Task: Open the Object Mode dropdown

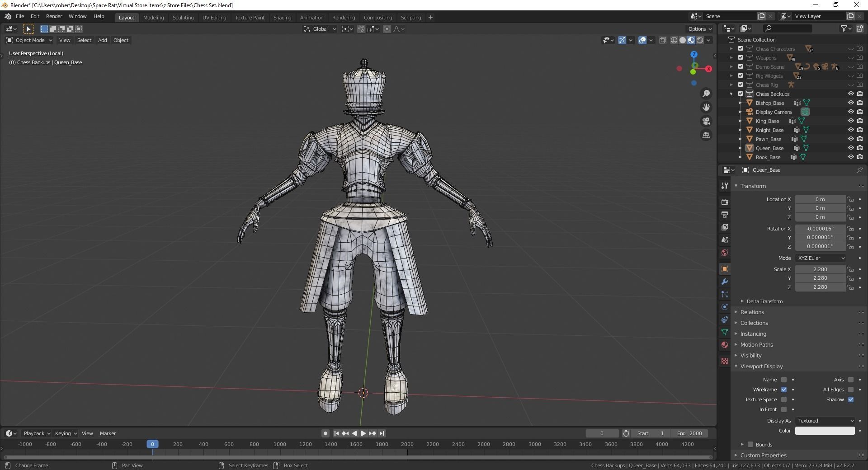Action: (29, 40)
